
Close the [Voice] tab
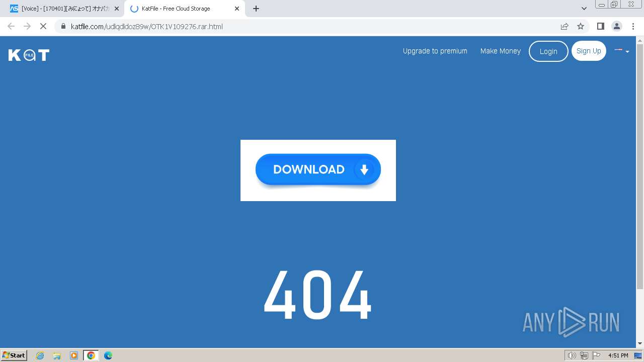coord(117,9)
